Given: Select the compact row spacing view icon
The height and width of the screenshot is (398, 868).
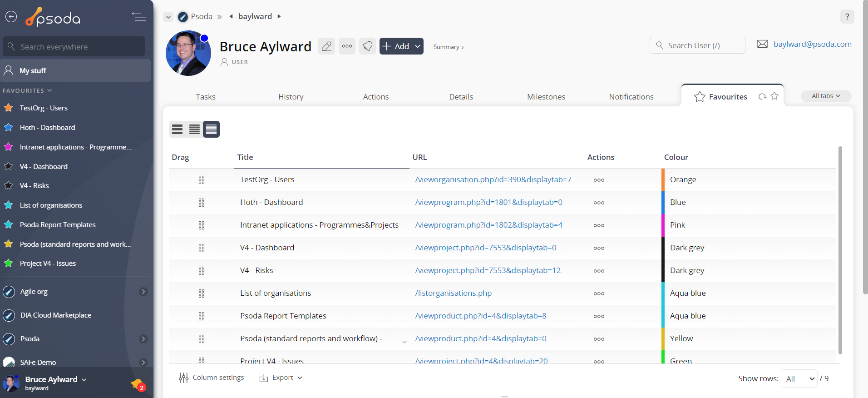Looking at the screenshot, I should 211,129.
